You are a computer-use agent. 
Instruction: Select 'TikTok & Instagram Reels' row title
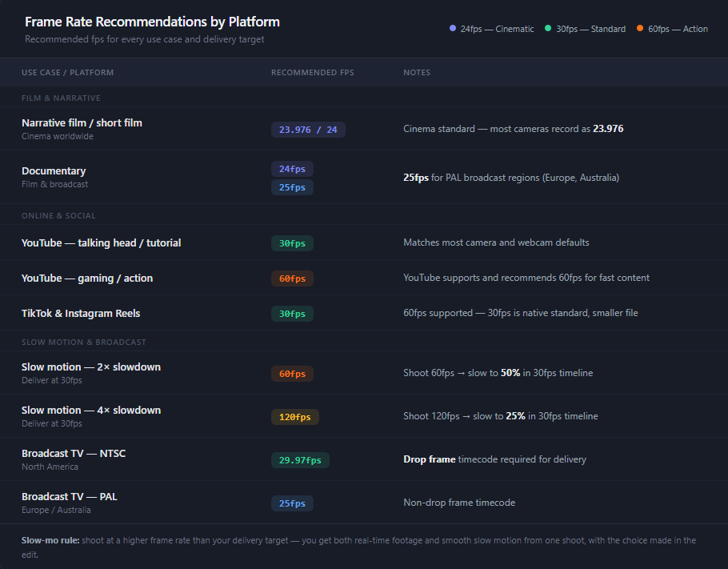[x=81, y=314]
